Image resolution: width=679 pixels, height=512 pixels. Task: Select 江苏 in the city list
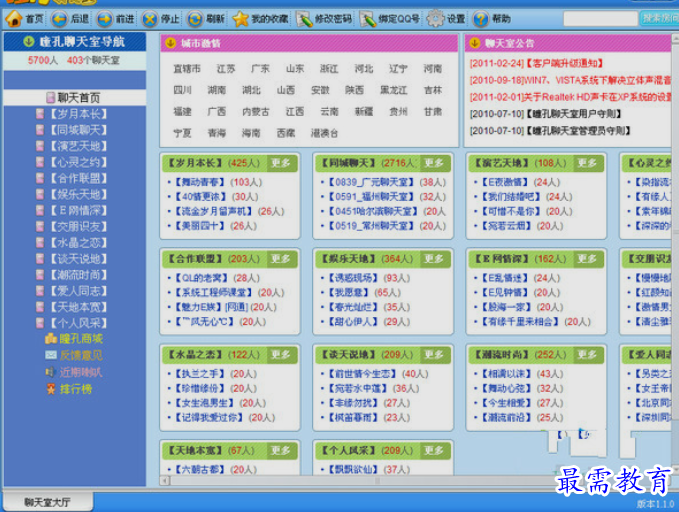226,69
